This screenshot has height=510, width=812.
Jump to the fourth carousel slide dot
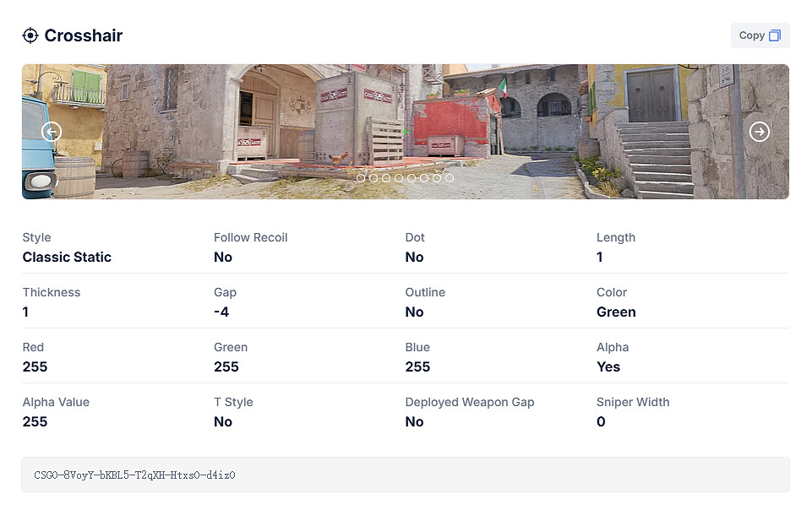(399, 178)
